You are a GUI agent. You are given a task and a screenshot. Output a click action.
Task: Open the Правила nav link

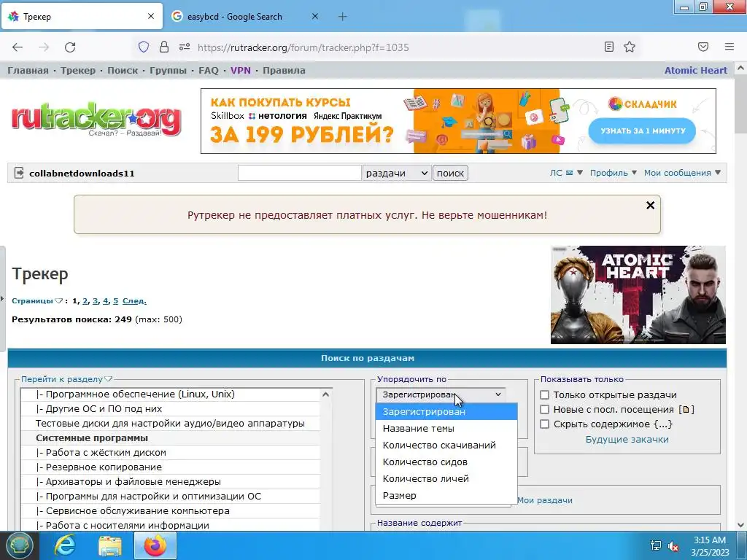coord(284,71)
